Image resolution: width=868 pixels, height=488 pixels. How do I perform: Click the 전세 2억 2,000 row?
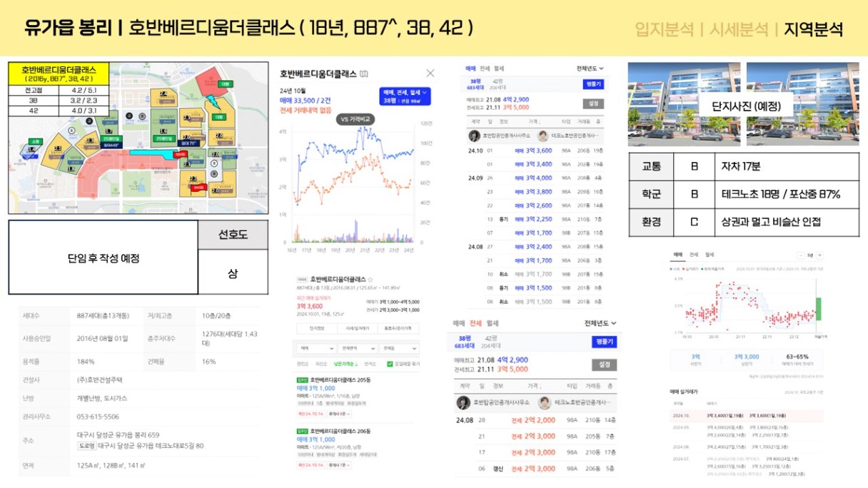(x=537, y=420)
